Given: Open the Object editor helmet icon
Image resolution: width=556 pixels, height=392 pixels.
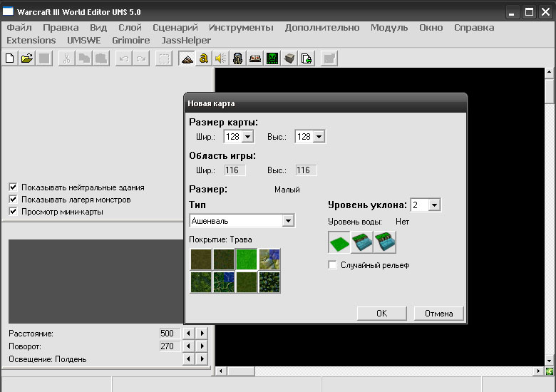Looking at the screenshot, I should 237,58.
